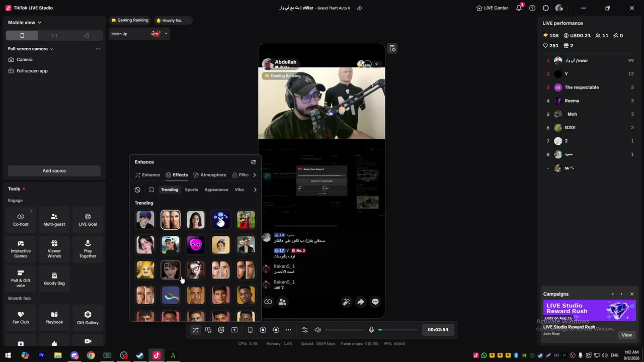The height and width of the screenshot is (362, 644).
Task: Click the share arrow in preview
Action: click(x=361, y=302)
